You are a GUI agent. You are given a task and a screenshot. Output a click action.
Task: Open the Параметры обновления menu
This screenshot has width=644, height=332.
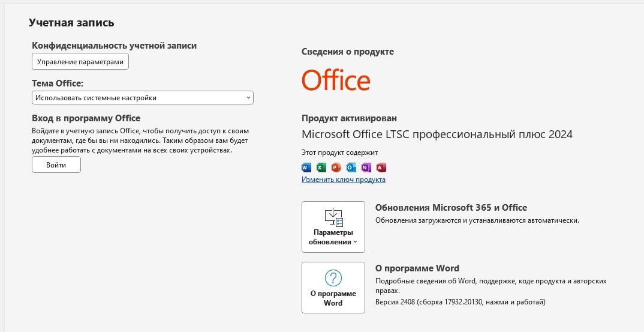[333, 227]
